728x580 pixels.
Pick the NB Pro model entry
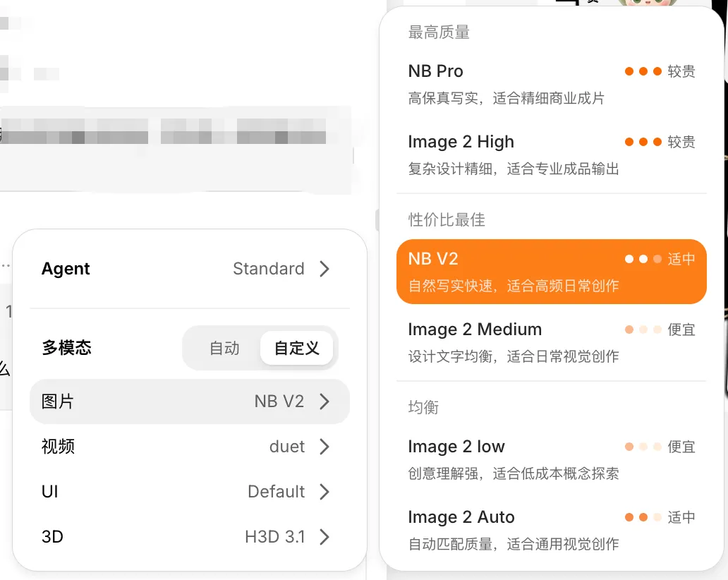point(551,84)
